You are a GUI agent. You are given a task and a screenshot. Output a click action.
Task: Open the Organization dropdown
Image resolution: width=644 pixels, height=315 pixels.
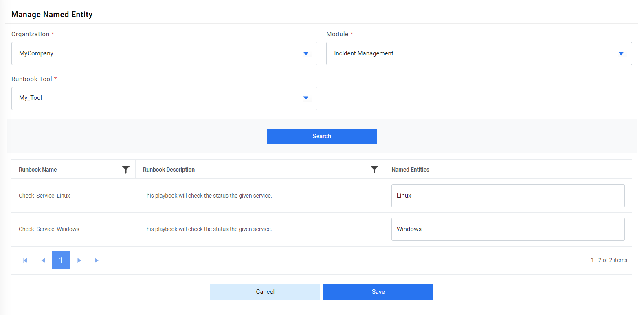[x=164, y=53]
